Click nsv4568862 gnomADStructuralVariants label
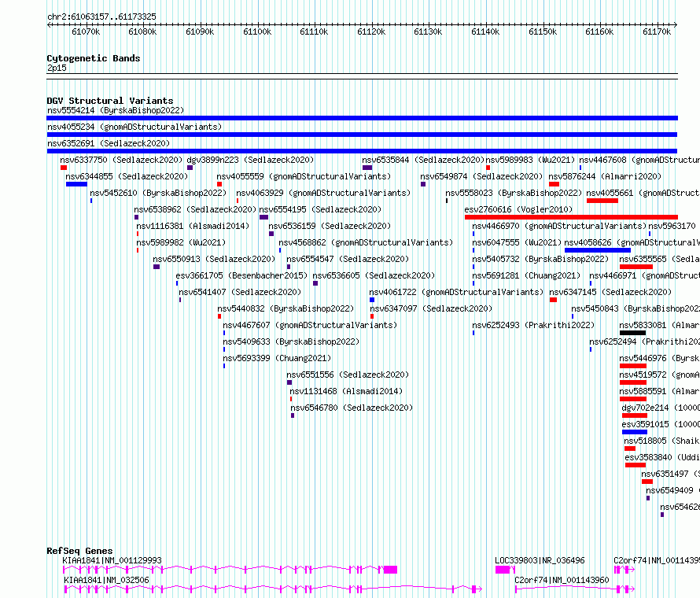The image size is (700, 598). click(x=366, y=242)
